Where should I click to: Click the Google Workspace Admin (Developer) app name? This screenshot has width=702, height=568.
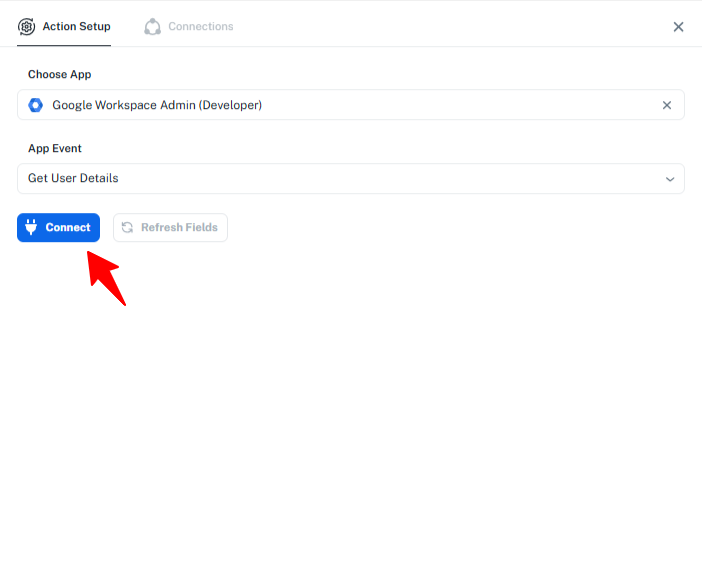tap(157, 105)
